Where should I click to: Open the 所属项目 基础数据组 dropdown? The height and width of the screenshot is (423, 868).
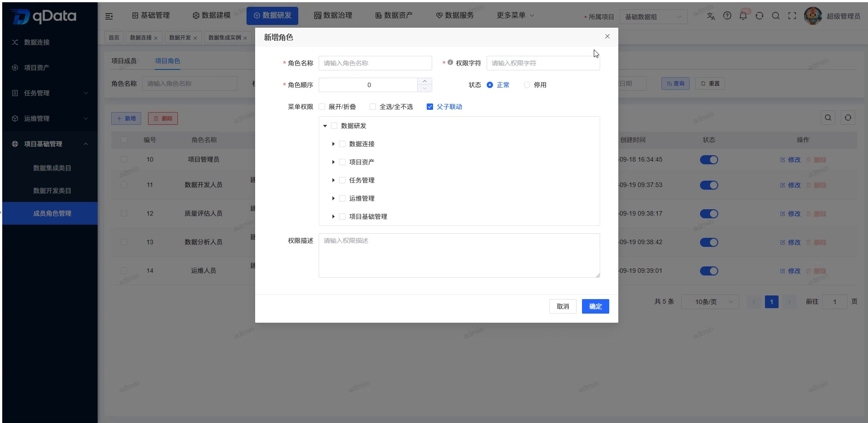[653, 17]
